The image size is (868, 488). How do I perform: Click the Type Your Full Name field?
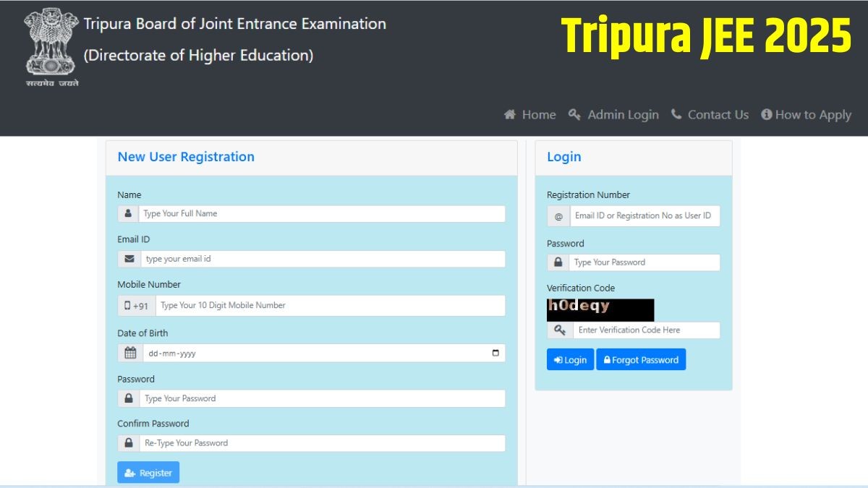[322, 214]
